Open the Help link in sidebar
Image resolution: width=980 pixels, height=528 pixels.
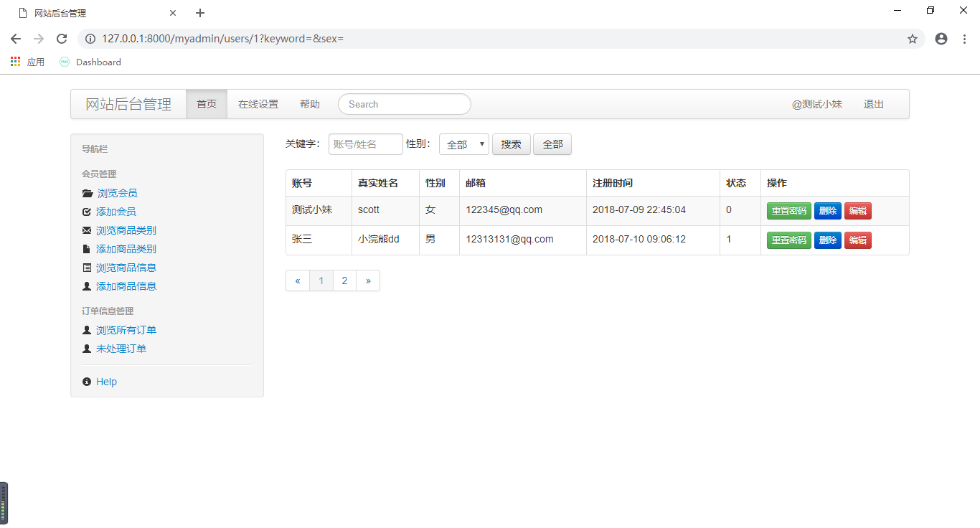coord(106,382)
